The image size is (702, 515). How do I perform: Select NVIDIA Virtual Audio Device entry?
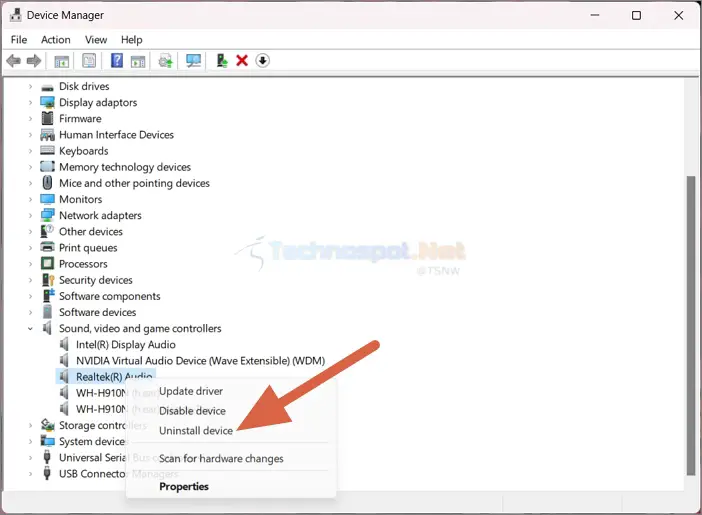[x=200, y=360]
